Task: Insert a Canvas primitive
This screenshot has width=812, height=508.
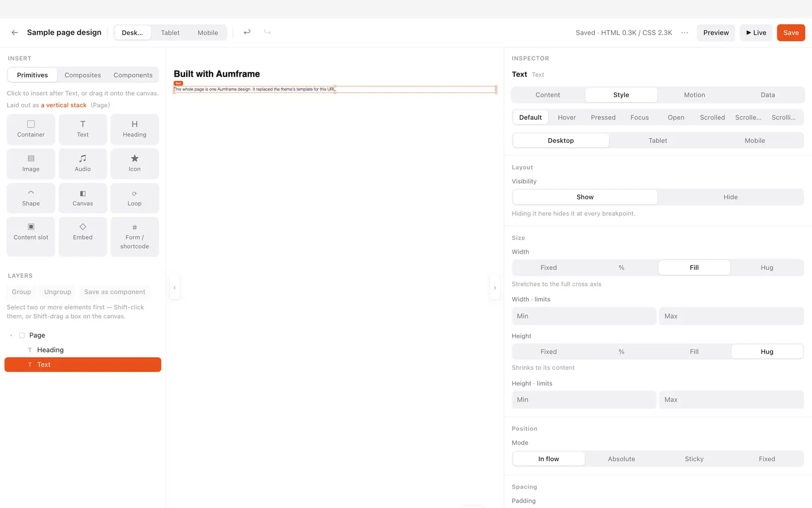Action: 83,198
